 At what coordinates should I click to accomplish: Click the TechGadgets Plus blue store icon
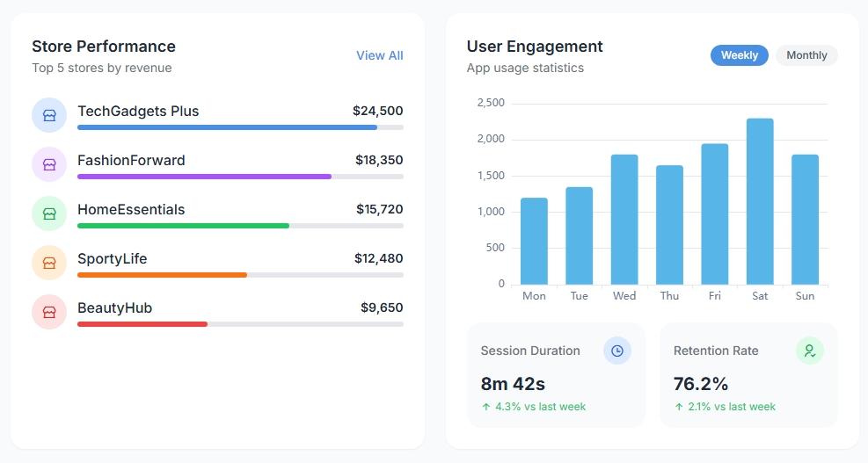click(x=49, y=115)
